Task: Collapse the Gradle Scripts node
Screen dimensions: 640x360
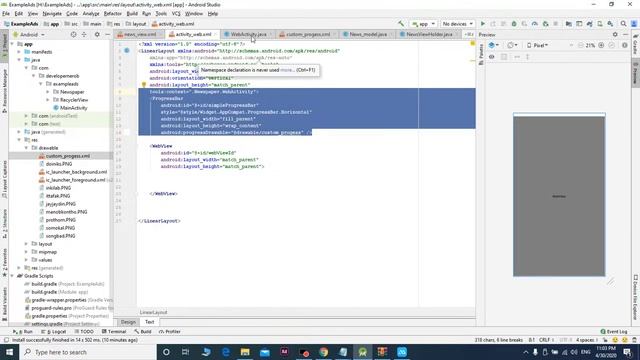Action: (12, 276)
